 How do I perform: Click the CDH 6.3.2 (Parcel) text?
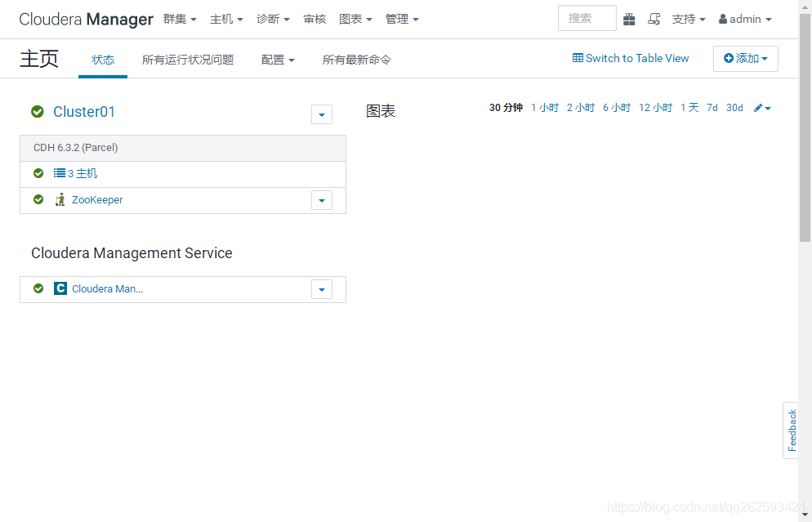coord(76,148)
